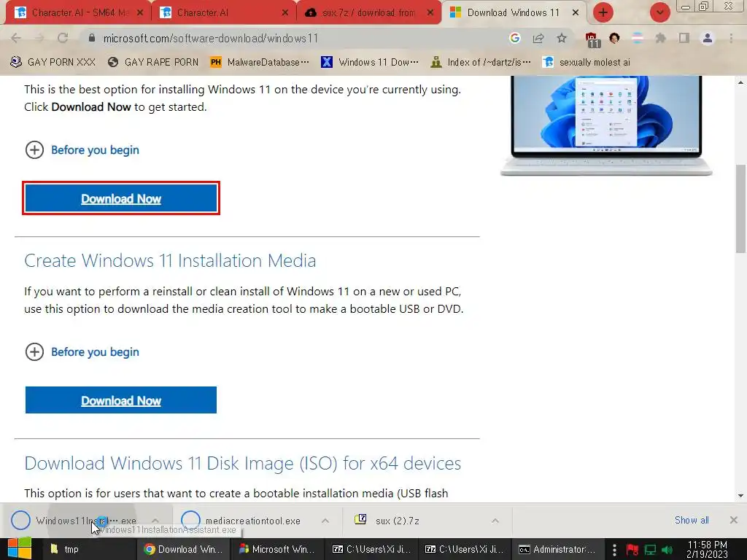Viewport: 747px width, 560px height.
Task: Open the Windows Start button
Action: pos(19,549)
